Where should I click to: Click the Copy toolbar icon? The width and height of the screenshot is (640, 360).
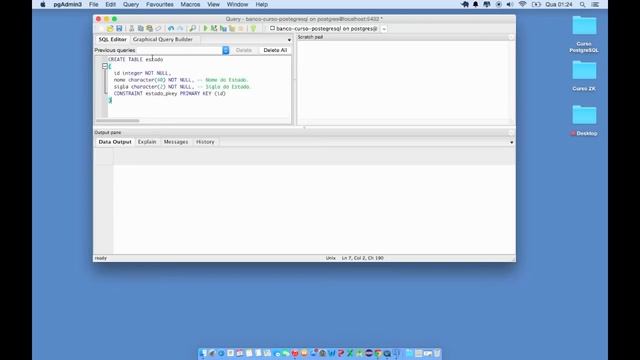(x=140, y=29)
